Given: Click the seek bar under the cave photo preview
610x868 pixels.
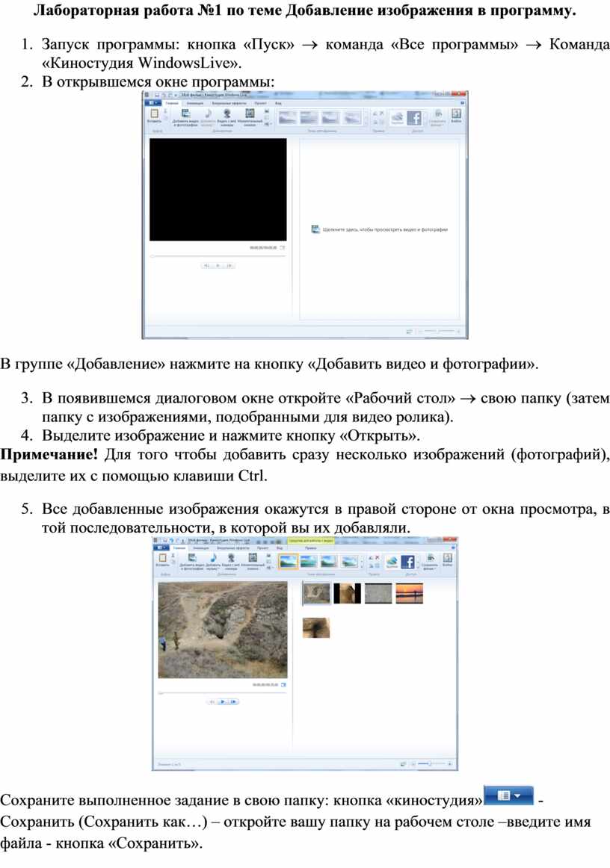Looking at the screenshot, I should (223, 692).
